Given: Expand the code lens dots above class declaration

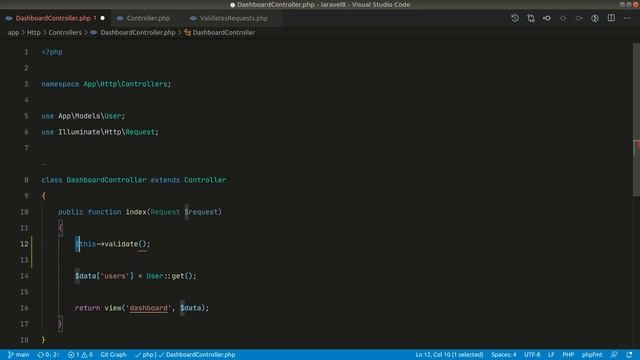Looking at the screenshot, I should 44,164.
